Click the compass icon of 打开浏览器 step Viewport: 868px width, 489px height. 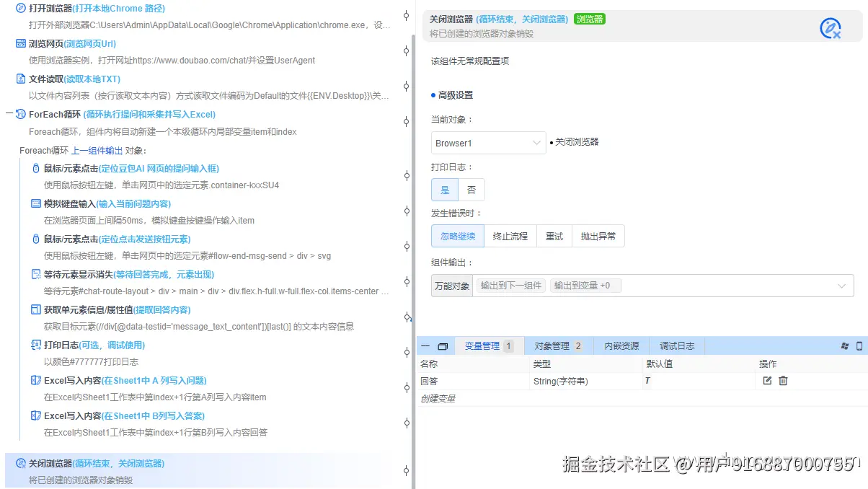coord(21,9)
